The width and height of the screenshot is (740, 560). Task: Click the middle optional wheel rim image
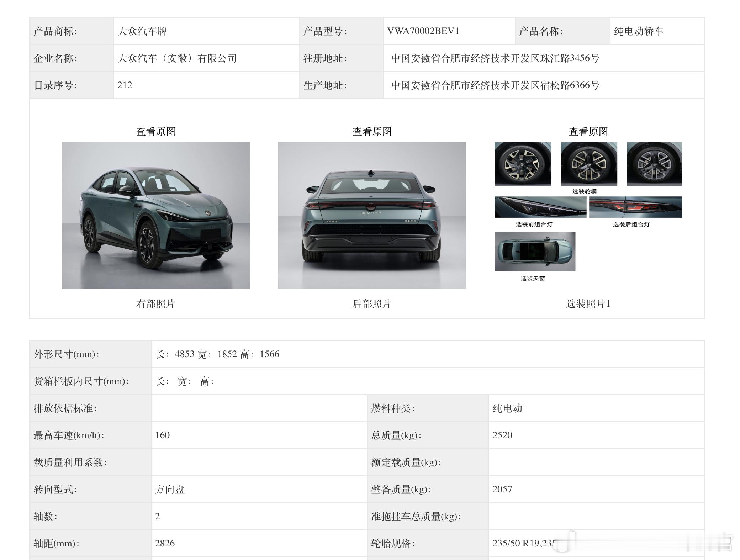pyautogui.click(x=589, y=164)
